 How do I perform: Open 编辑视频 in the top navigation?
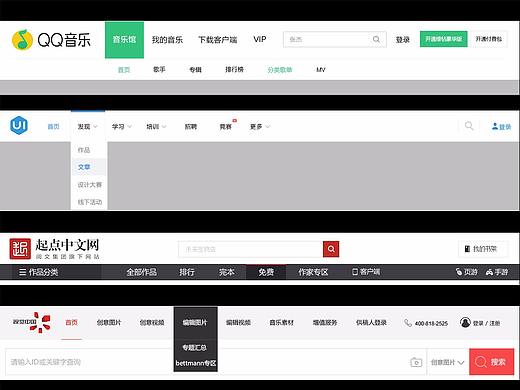pos(238,322)
